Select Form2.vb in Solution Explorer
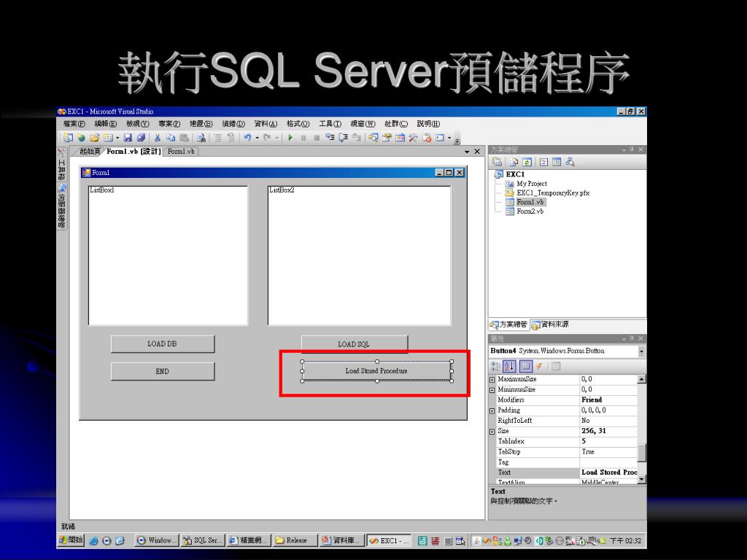 tap(530, 211)
